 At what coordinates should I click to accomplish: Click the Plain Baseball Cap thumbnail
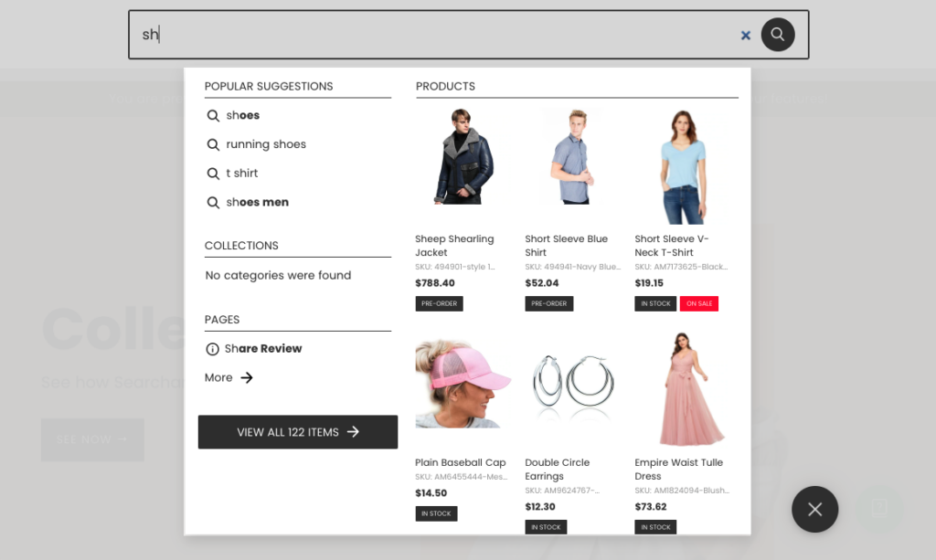click(462, 386)
